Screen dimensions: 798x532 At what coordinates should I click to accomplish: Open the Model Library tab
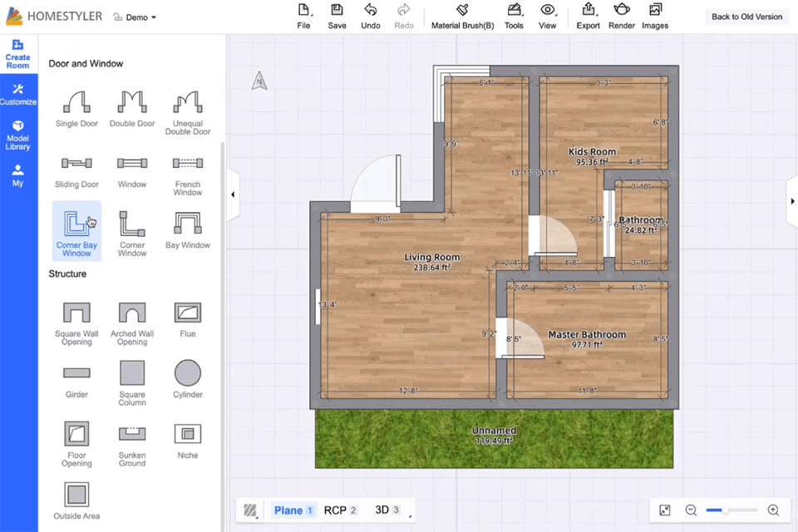point(17,135)
